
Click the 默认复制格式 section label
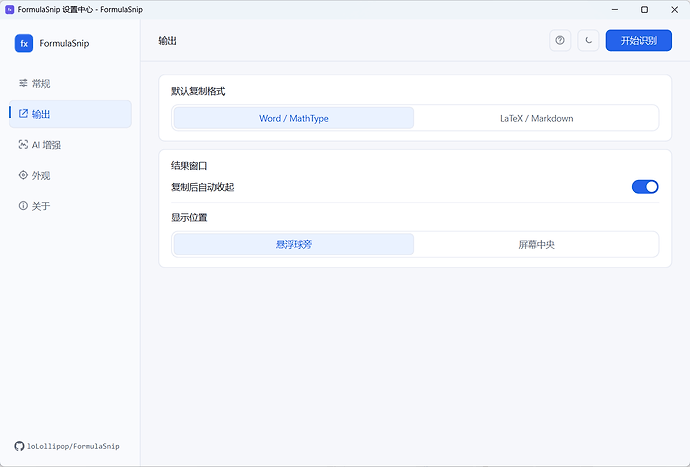point(198,92)
